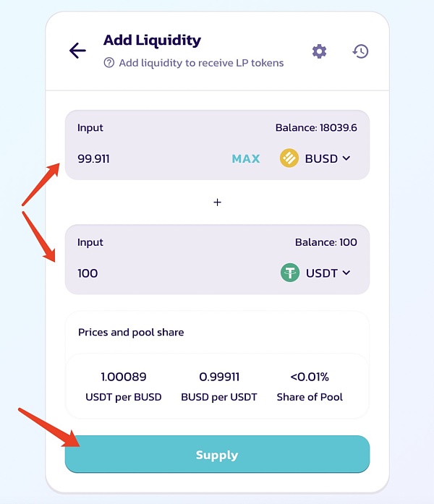Expand the BUSD token dropdown chevron
The image size is (434, 504).
click(x=346, y=158)
